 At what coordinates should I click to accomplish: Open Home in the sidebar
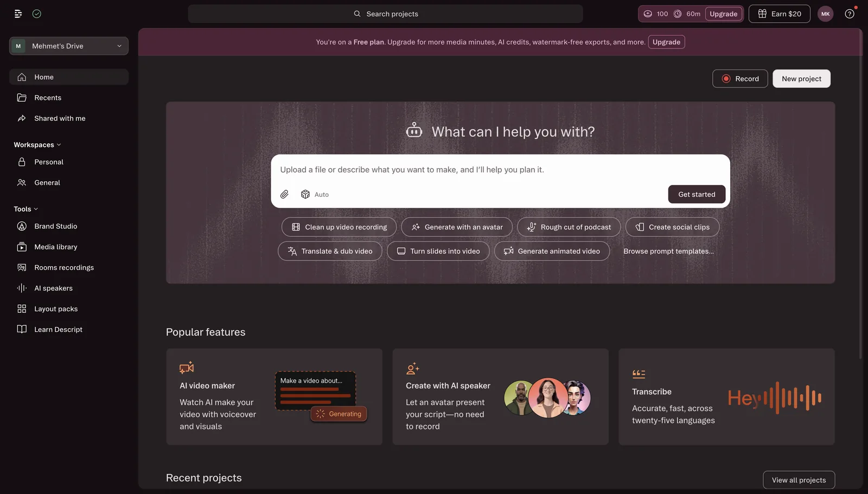coord(69,77)
